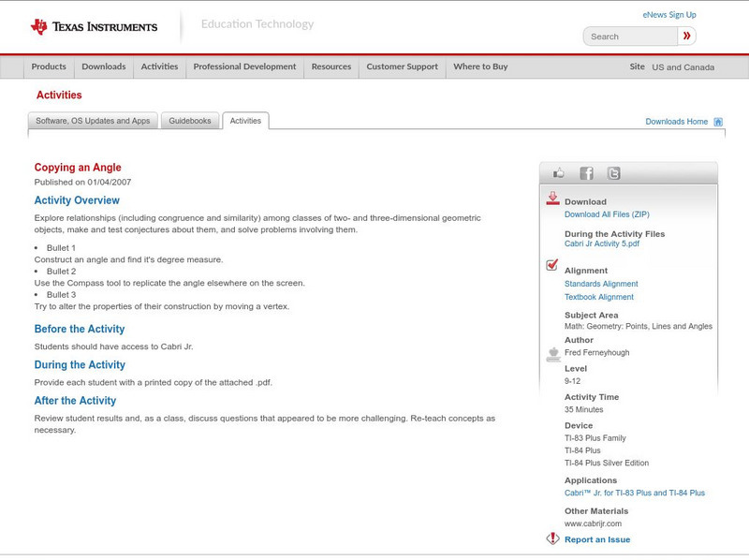This screenshot has height=560, width=749.
Task: Open the Standards Alignment link
Action: (x=601, y=284)
